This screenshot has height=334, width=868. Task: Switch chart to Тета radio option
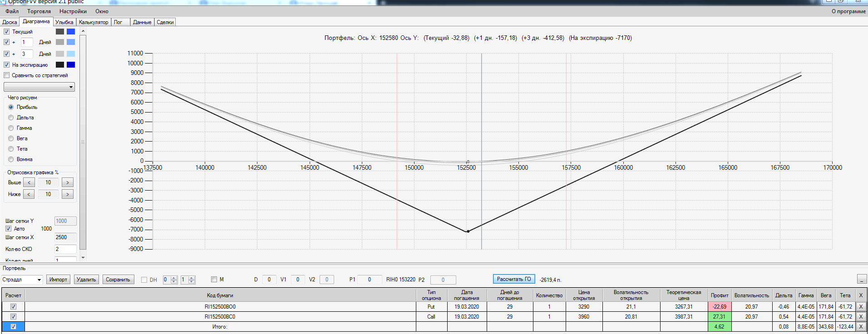11,149
